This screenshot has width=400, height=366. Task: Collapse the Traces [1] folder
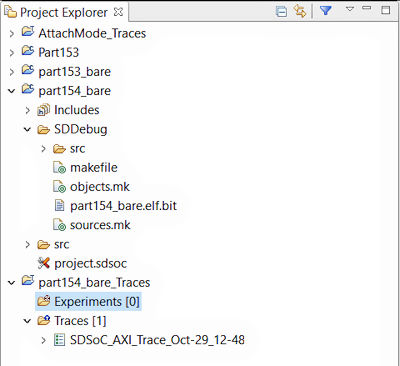click(x=28, y=321)
